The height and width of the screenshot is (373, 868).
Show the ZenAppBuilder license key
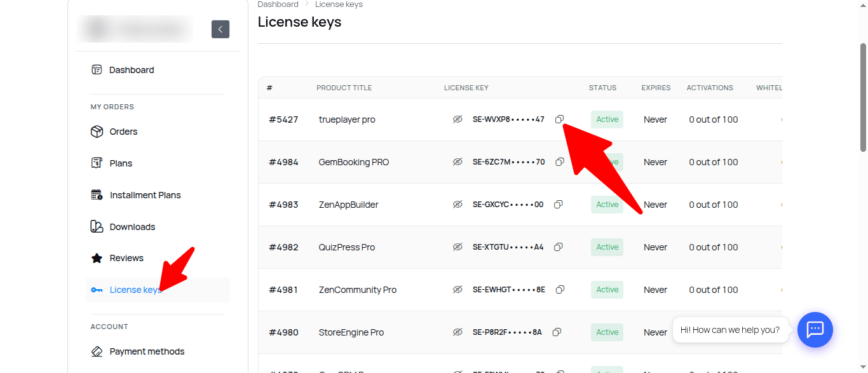[x=458, y=205]
